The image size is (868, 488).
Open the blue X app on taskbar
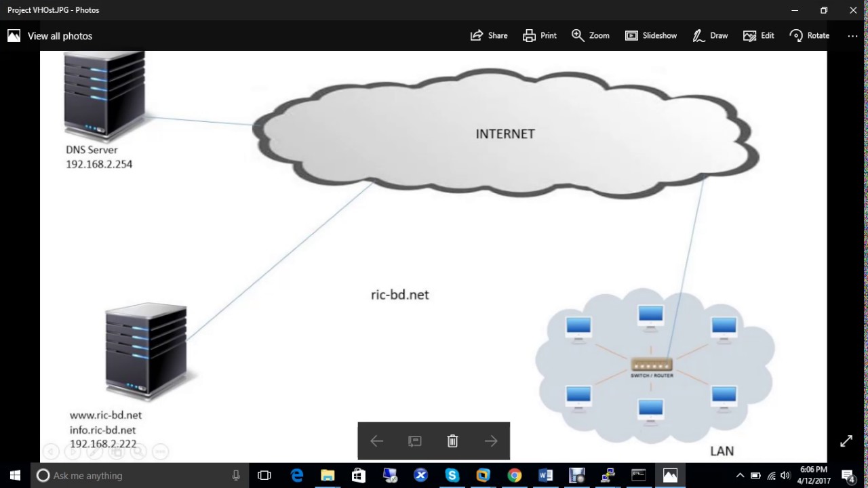click(x=420, y=475)
